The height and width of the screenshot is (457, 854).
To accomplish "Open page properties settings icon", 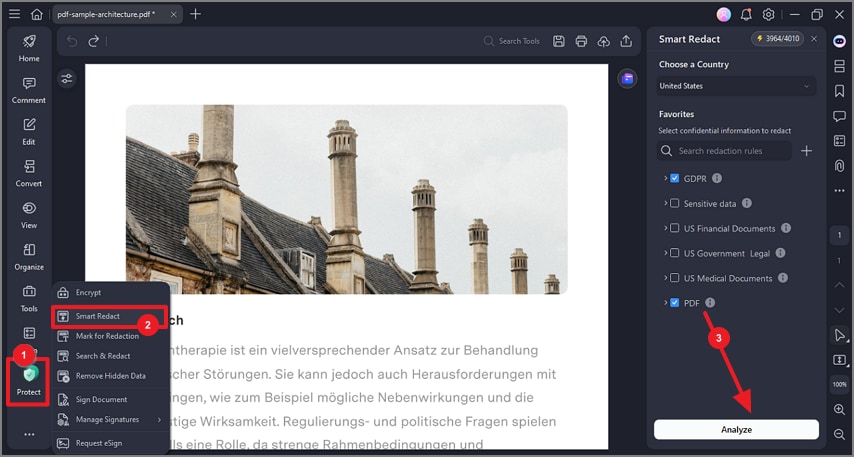I will tap(66, 78).
